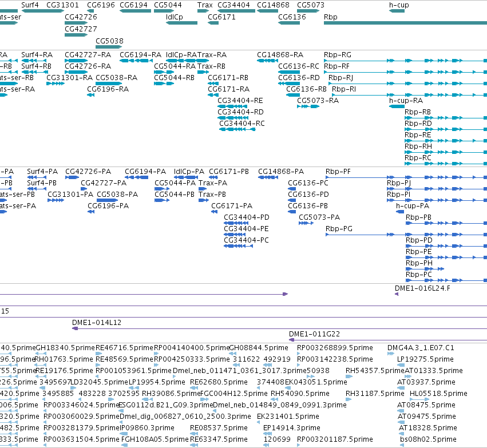Click the CG42726 gene label
The width and height of the screenshot is (487, 448).
pos(81,17)
